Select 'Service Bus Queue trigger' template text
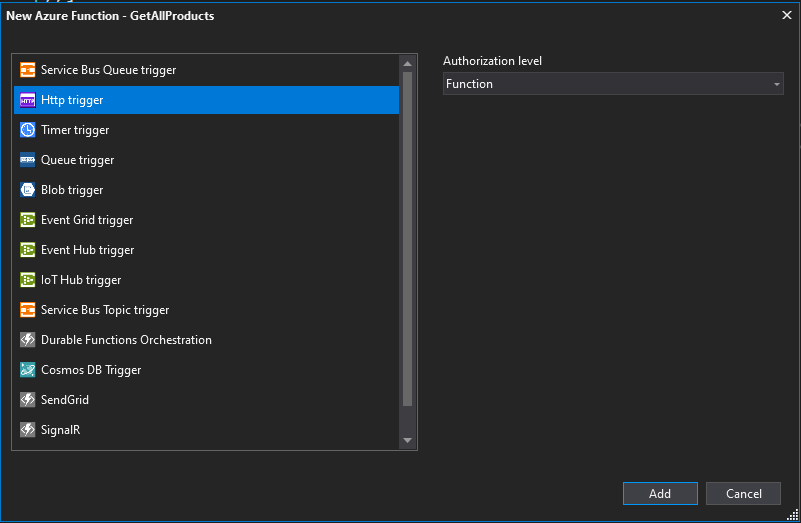This screenshot has height=523, width=801. tap(108, 70)
